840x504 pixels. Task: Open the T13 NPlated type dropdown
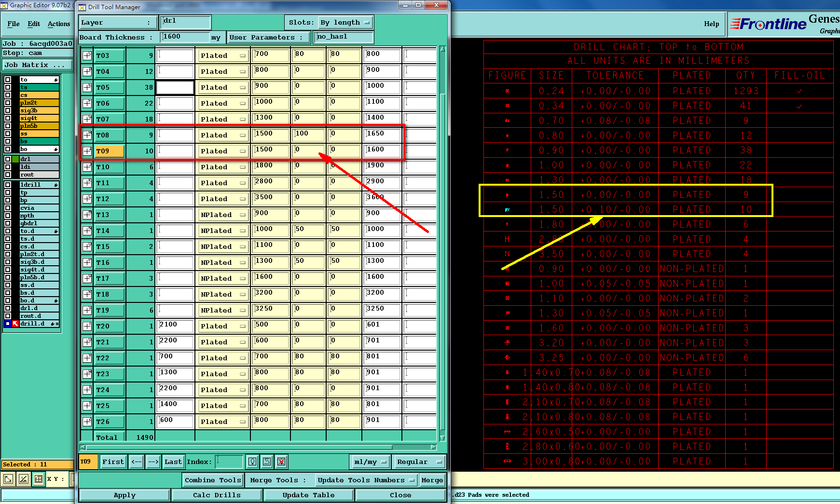(223, 215)
